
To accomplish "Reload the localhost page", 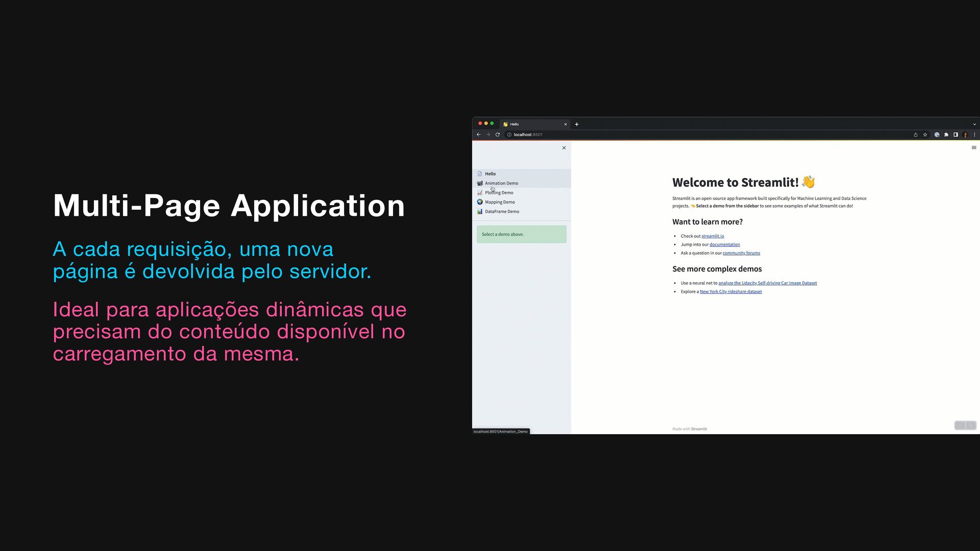I will [498, 135].
